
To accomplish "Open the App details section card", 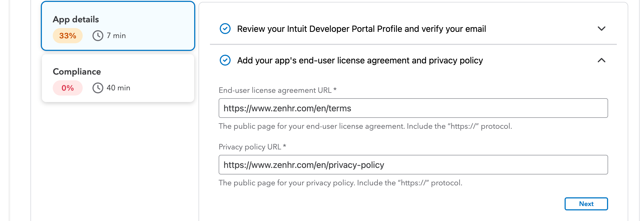I will click(x=118, y=26).
